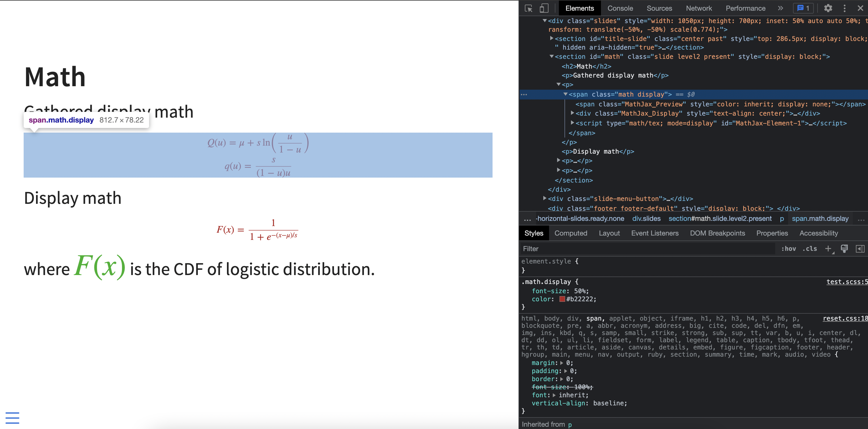Viewport: 868px width, 429px height.
Task: Open DevTools settings gear
Action: [828, 8]
